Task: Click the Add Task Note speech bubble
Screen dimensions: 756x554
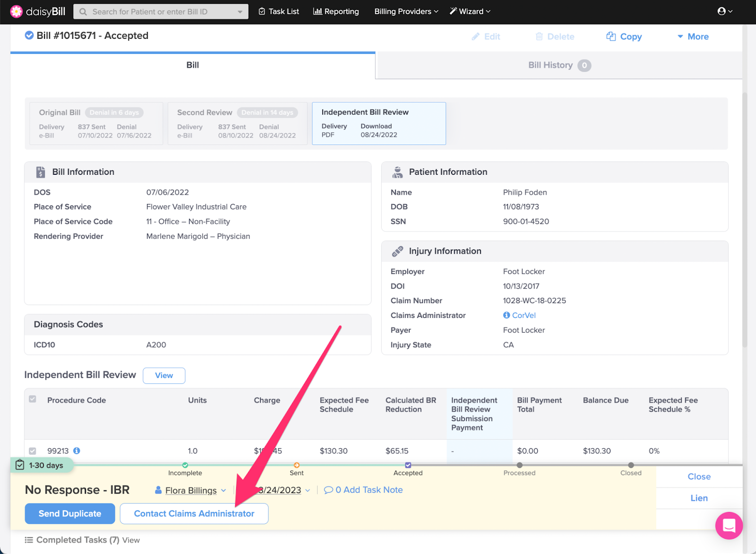Action: click(x=328, y=490)
